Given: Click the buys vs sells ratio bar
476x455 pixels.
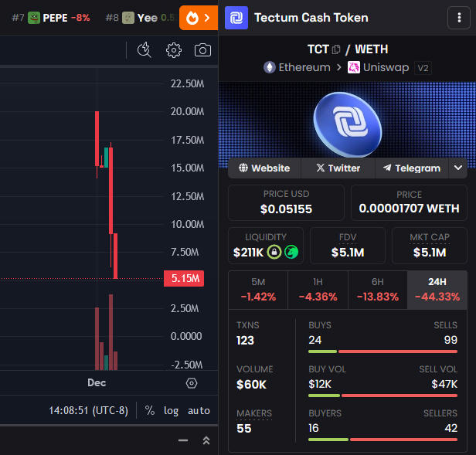Looking at the screenshot, I should (x=382, y=351).
